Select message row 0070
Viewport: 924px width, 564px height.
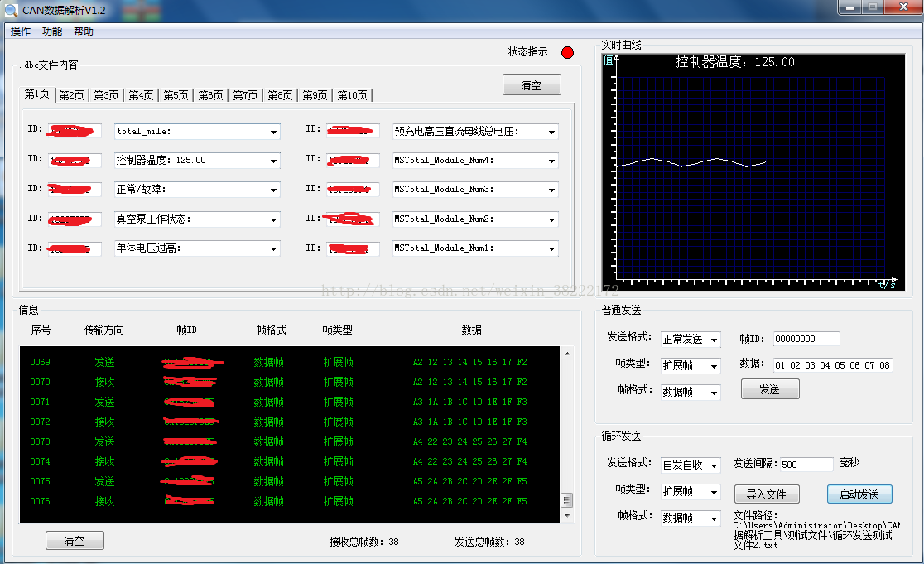point(289,382)
